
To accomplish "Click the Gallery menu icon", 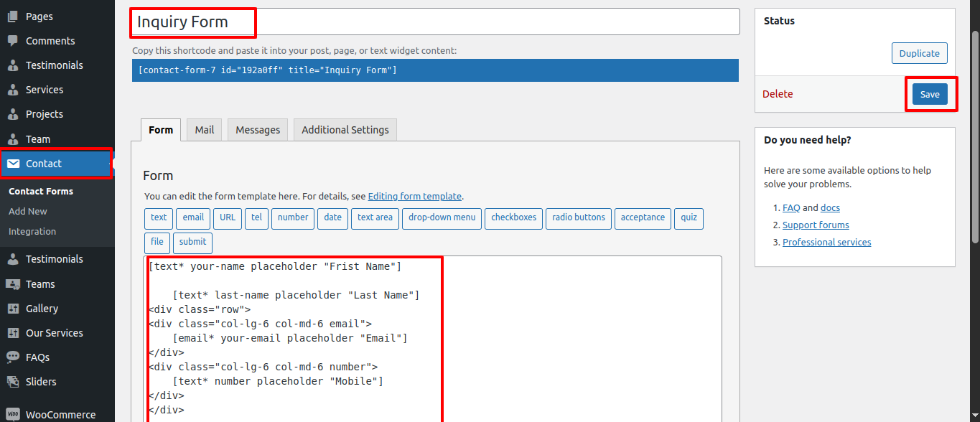I will (13, 309).
